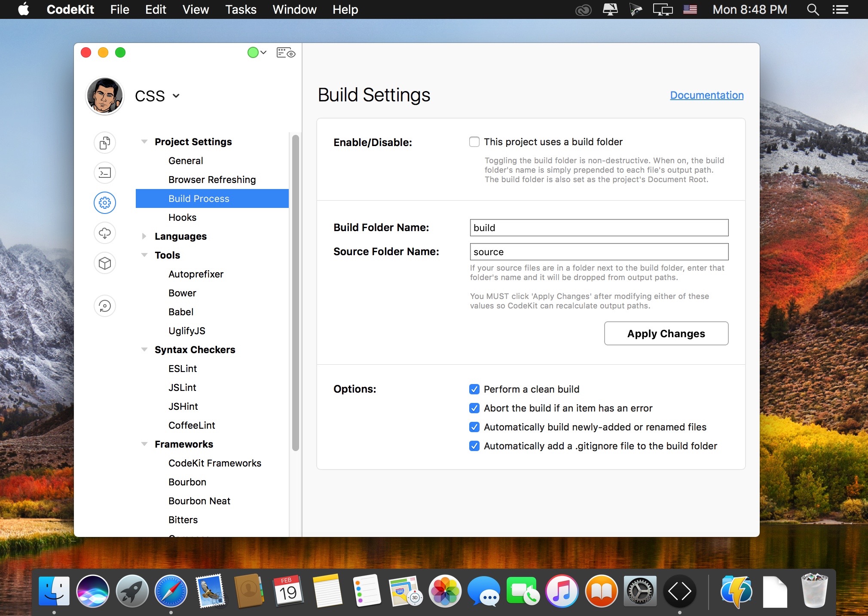
Task: Open the View menu
Action: tap(196, 9)
